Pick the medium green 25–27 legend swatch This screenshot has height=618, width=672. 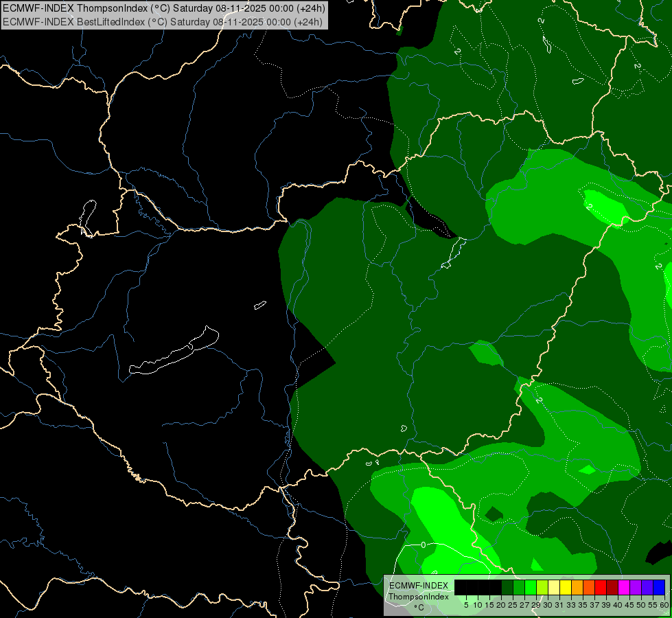(519, 587)
